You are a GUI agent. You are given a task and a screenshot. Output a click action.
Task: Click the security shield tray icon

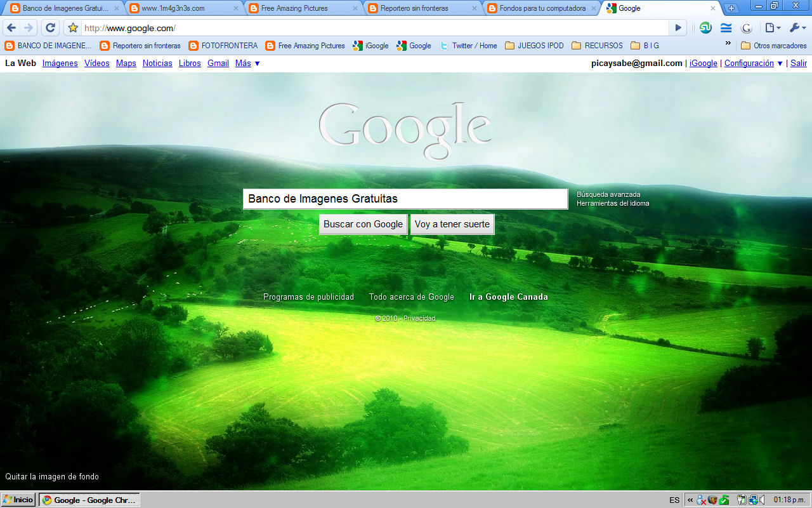click(x=712, y=500)
